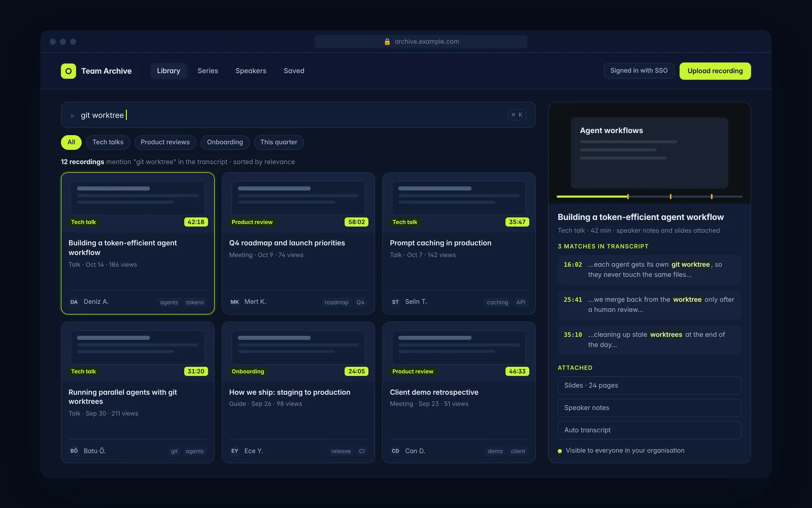Click the git worktree search field
The height and width of the screenshot is (508, 812).
tap(298, 115)
